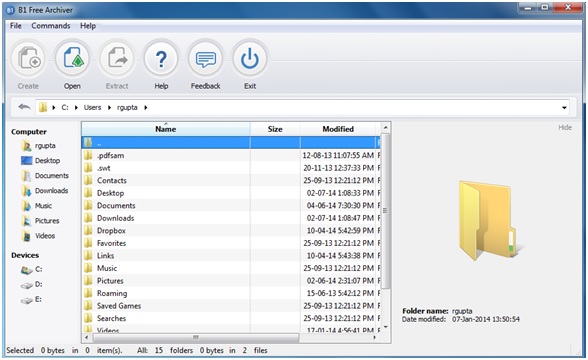Click the arrow before C: in the path
This screenshot has height=360, width=588.
(54, 108)
